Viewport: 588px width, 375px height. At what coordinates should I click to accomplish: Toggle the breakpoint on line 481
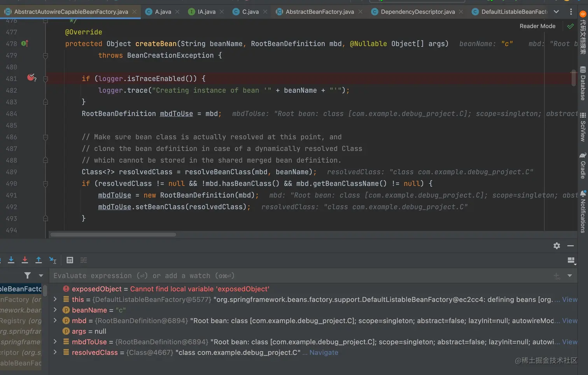coord(31,78)
